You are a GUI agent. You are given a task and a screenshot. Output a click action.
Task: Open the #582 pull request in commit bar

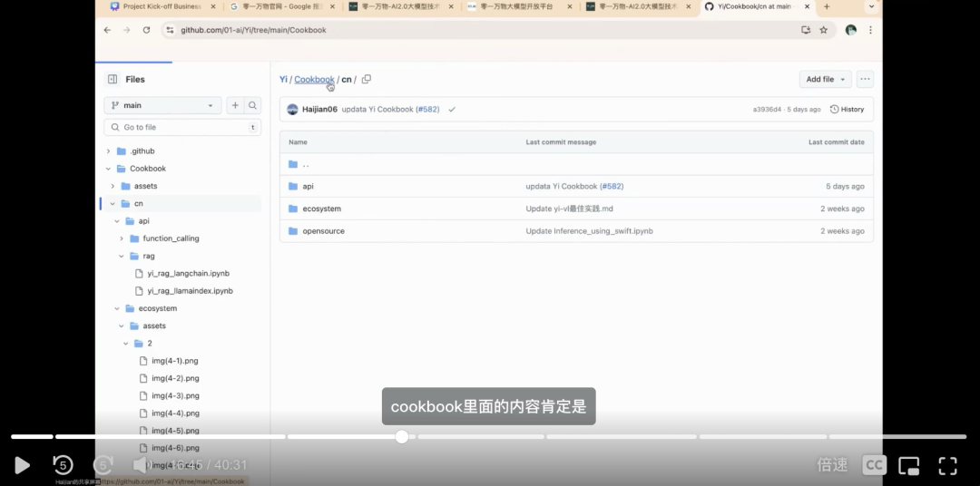427,110
